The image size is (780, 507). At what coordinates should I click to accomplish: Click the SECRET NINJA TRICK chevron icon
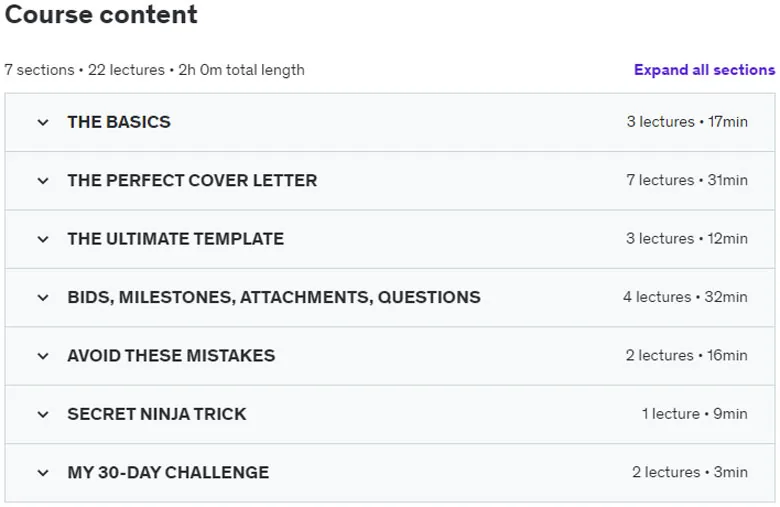pos(43,414)
